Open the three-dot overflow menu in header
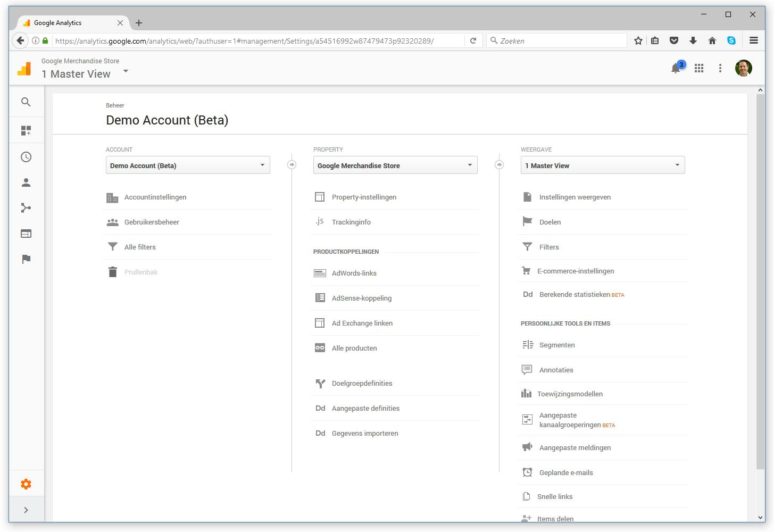This screenshot has height=532, width=774. 720,68
